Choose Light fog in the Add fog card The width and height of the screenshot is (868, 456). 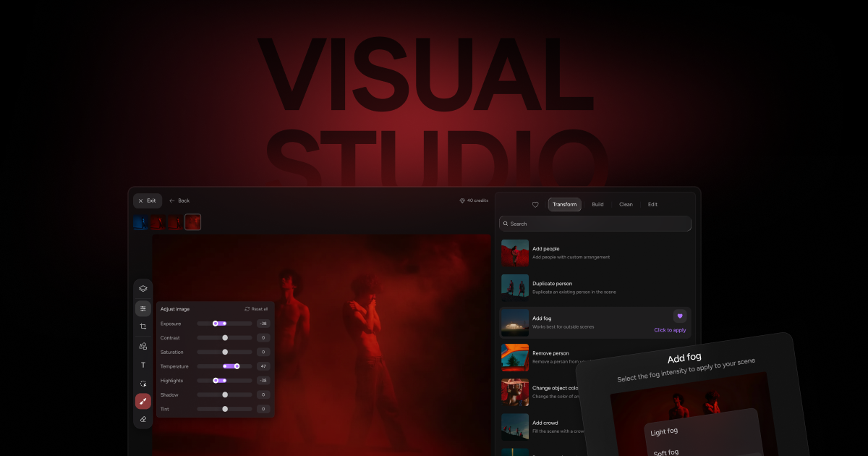(664, 432)
